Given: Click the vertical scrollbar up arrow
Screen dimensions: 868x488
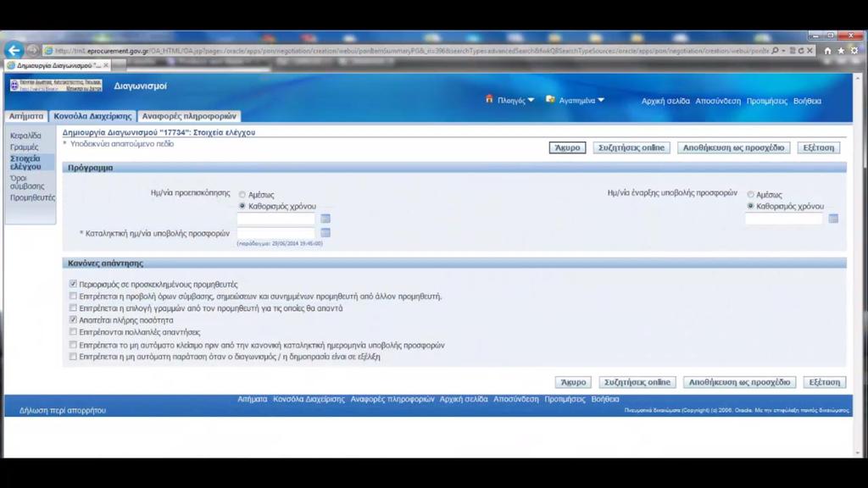Looking at the screenshot, I should click(858, 78).
